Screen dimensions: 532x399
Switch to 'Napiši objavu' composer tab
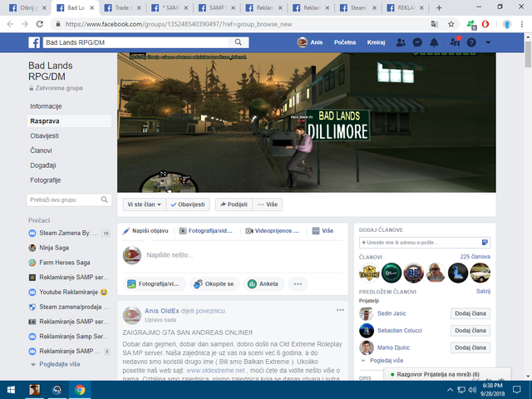[x=146, y=231]
